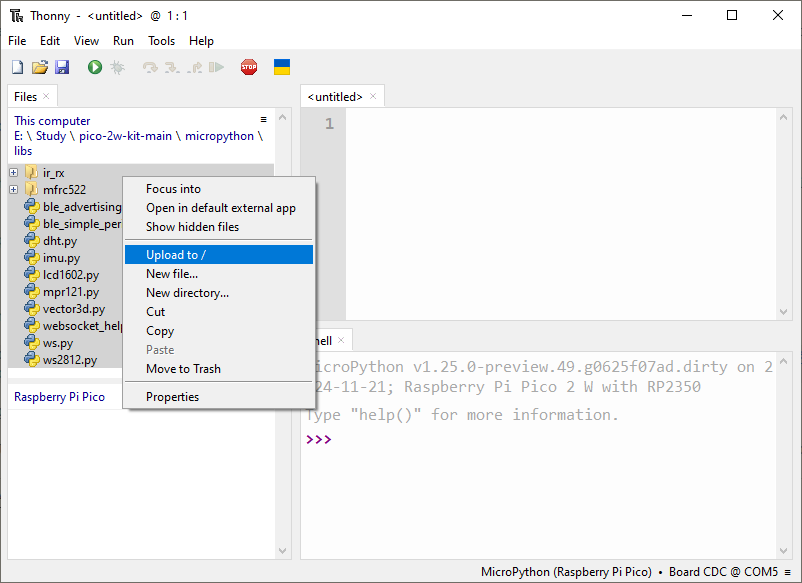802x583 pixels.
Task: Select ws2812.py in file list
Action: 70,360
